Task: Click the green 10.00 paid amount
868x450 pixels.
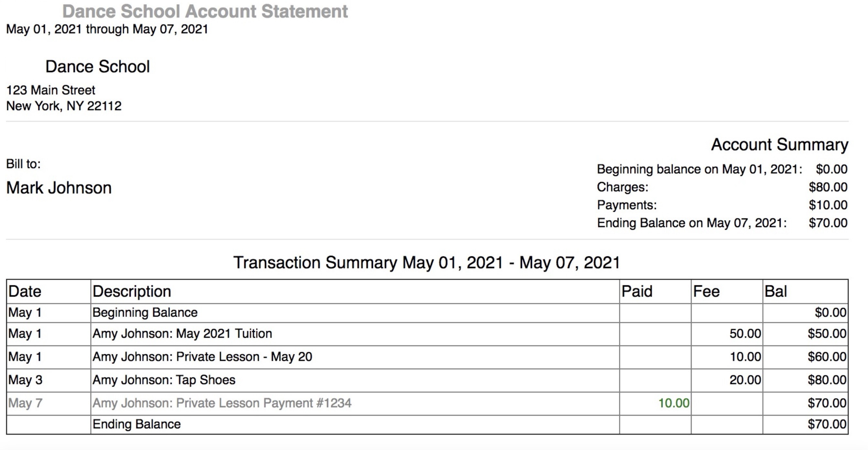Action: point(674,403)
